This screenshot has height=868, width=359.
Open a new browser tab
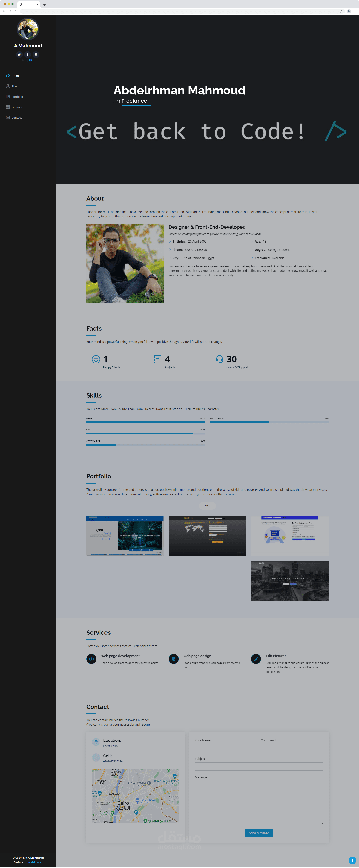[x=45, y=5]
